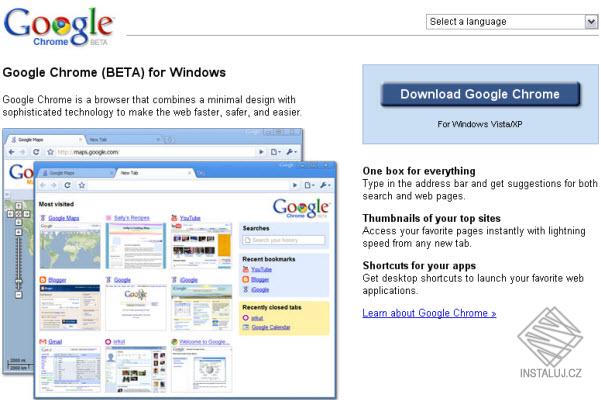Click the Google homepage thumbnail
Image resolution: width=601 pixels, height=400 pixels.
coord(136,307)
